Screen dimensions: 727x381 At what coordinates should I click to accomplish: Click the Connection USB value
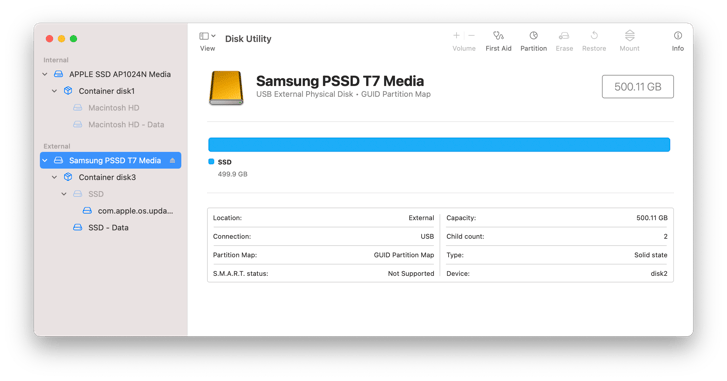tap(427, 236)
